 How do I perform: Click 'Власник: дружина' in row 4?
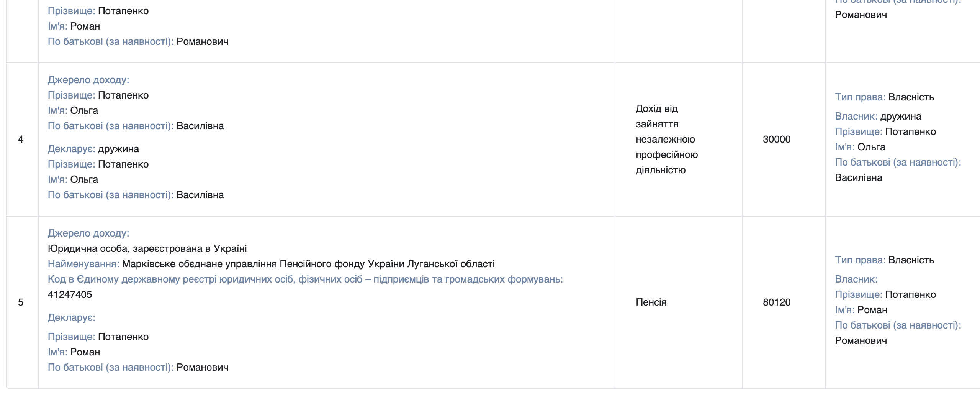(878, 116)
